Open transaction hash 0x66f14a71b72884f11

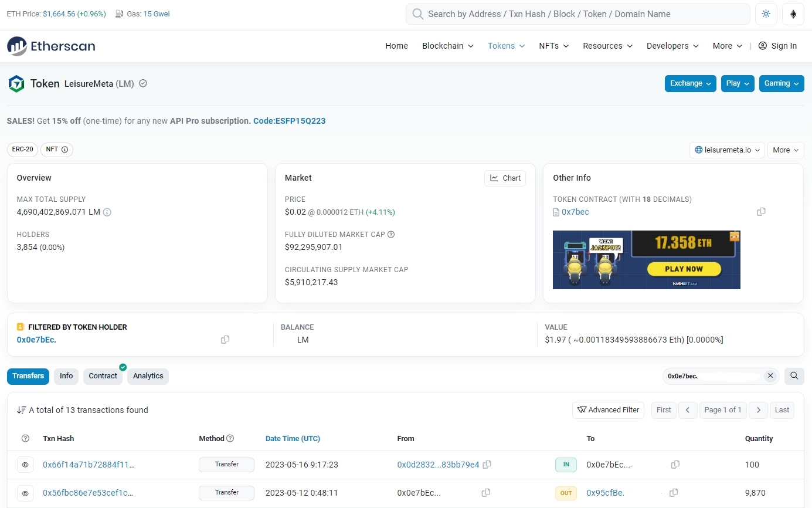pyautogui.click(x=89, y=465)
